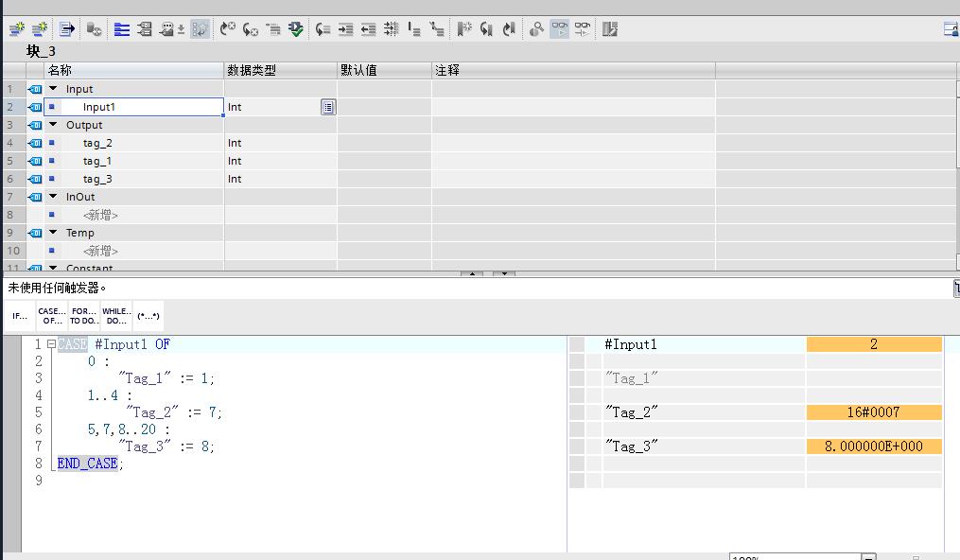Click the indent text toolbar icon
960x560 pixels.
[x=346, y=28]
